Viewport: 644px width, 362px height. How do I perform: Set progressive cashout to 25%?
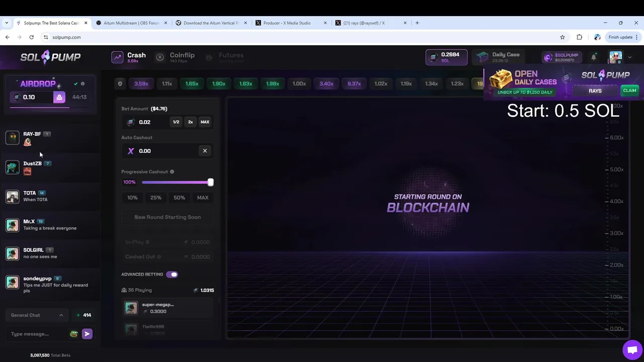[x=156, y=198]
